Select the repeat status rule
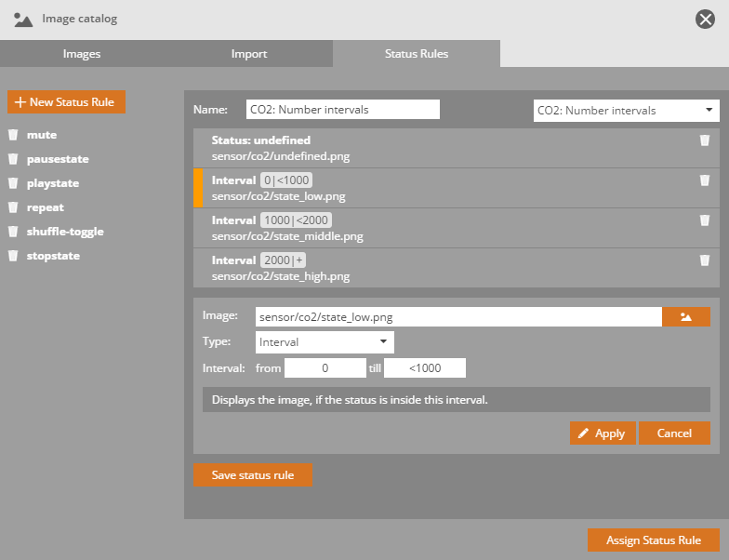Viewport: 729px width, 560px height. pos(46,207)
